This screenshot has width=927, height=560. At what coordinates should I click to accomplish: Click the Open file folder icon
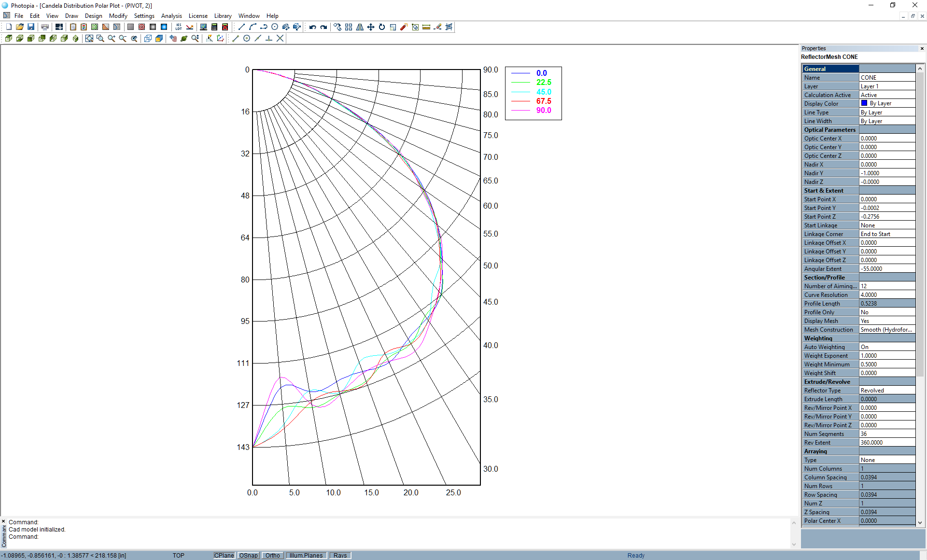coord(20,27)
